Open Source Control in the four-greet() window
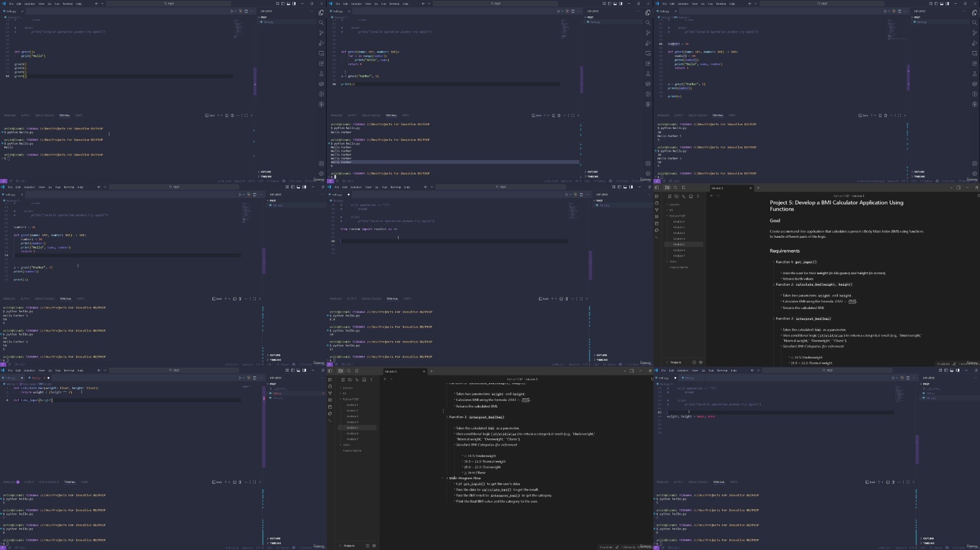Screen dimensions: 980x550 321,33
